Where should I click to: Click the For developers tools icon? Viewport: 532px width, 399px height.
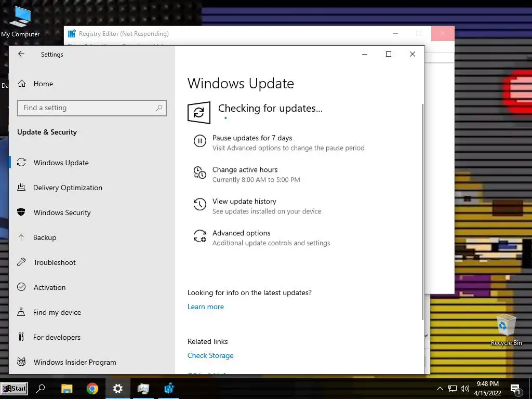click(x=21, y=337)
